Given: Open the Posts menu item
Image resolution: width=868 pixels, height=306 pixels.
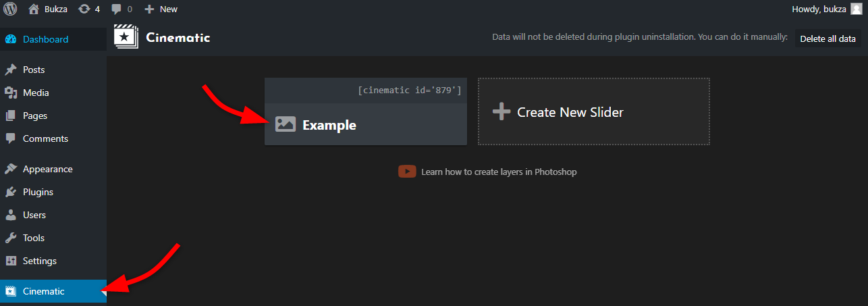Looking at the screenshot, I should point(34,70).
